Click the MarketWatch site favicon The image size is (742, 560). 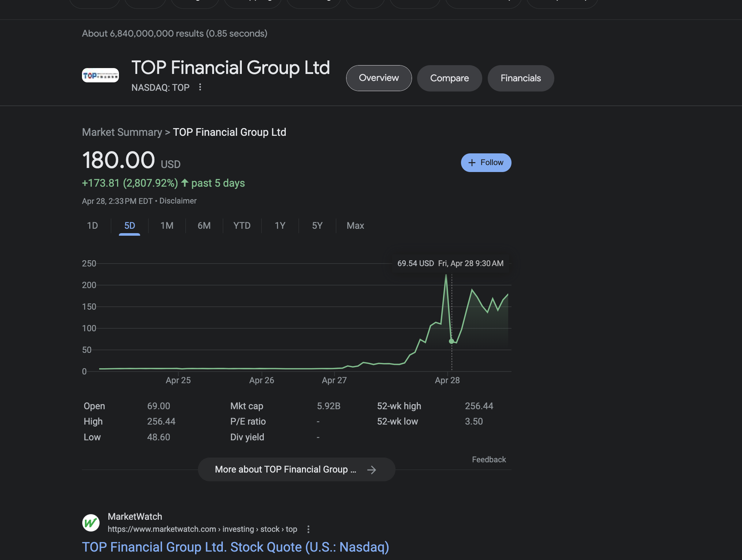91,523
